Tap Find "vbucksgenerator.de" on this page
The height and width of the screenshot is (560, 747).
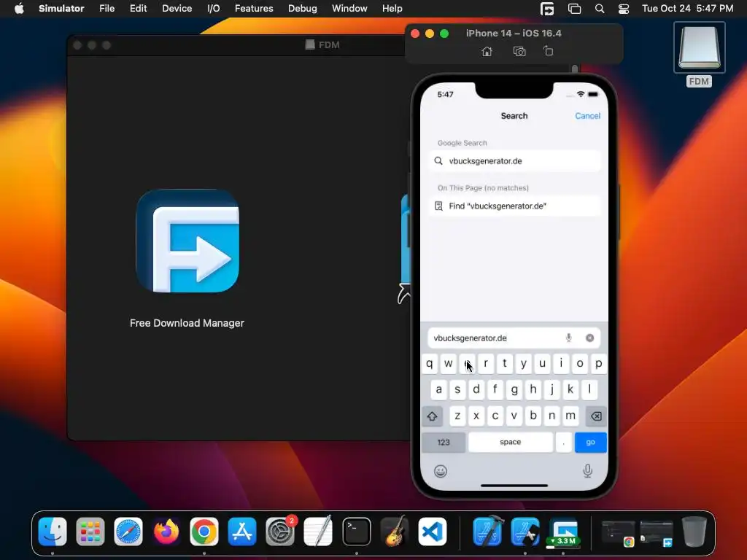tap(514, 206)
